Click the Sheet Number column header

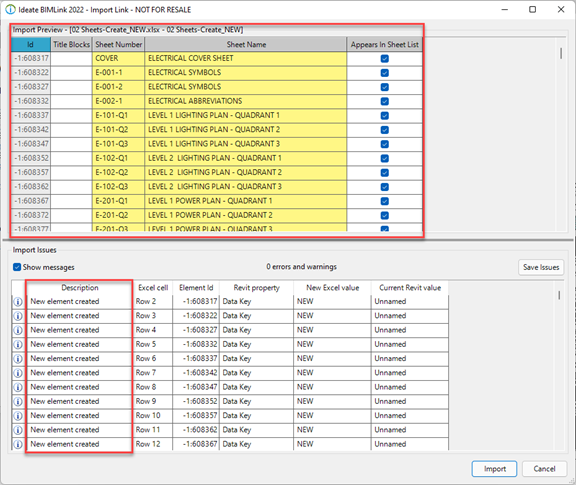(x=118, y=44)
